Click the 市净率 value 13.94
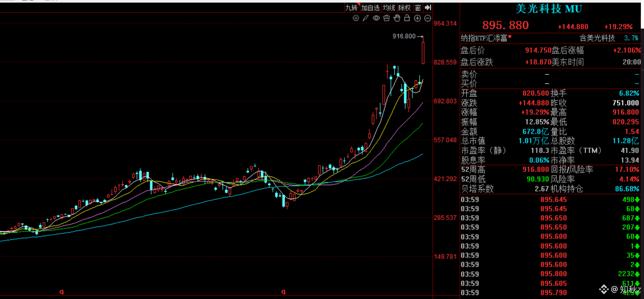Screen dimensions: 644x299 coord(630,160)
